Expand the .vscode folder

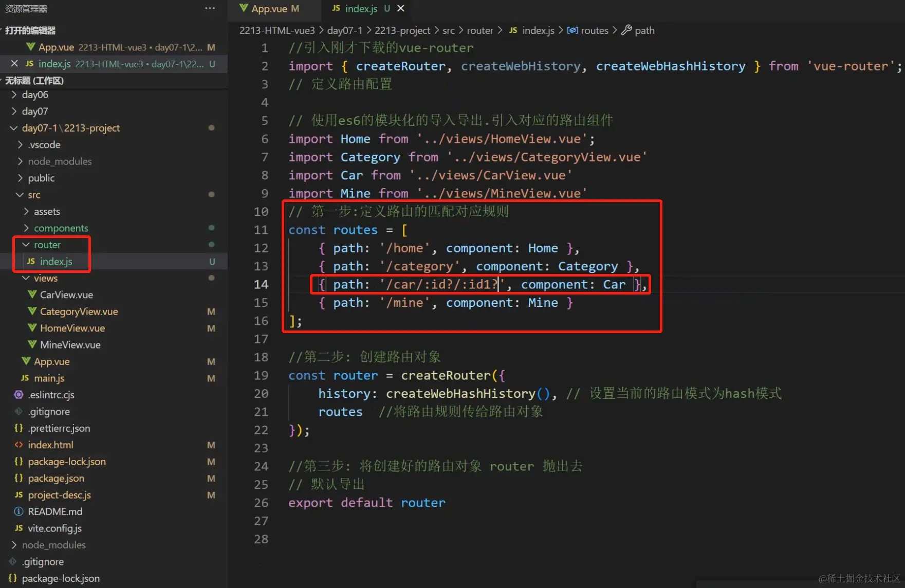(20, 144)
